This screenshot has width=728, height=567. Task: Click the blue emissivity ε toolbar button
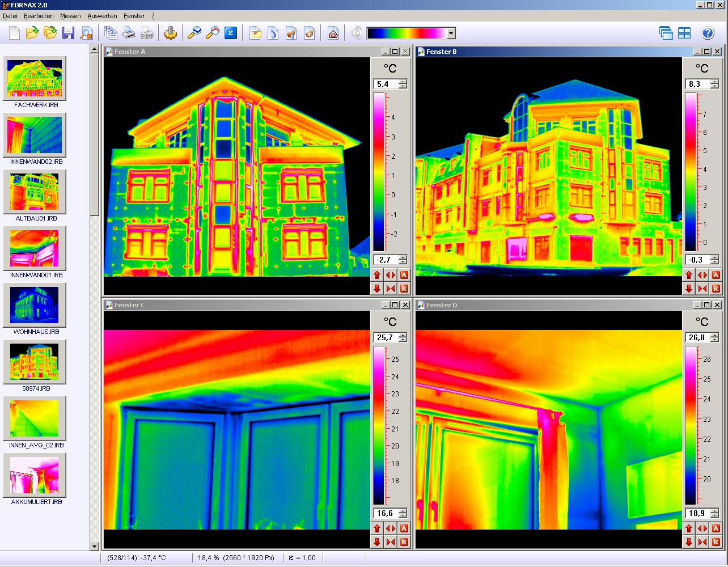pyautogui.click(x=231, y=33)
